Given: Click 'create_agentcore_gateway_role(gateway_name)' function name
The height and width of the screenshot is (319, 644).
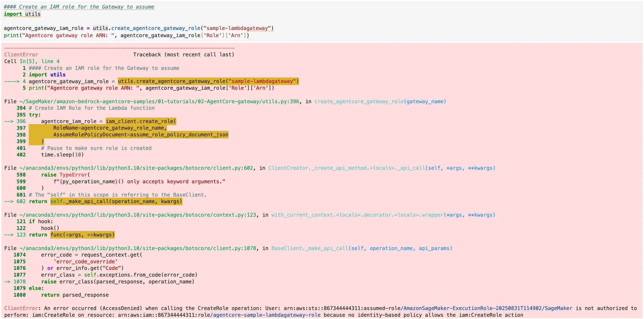Looking at the screenshot, I should tap(380, 101).
